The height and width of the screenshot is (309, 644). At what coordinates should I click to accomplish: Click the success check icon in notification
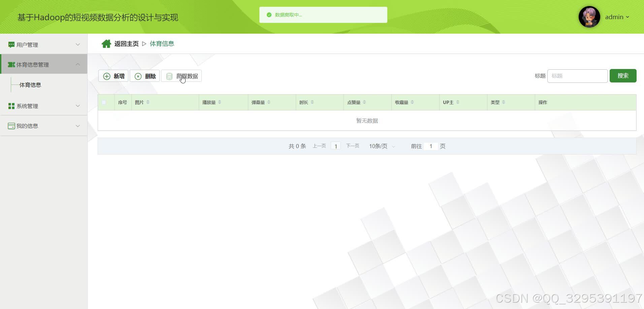[x=269, y=15]
